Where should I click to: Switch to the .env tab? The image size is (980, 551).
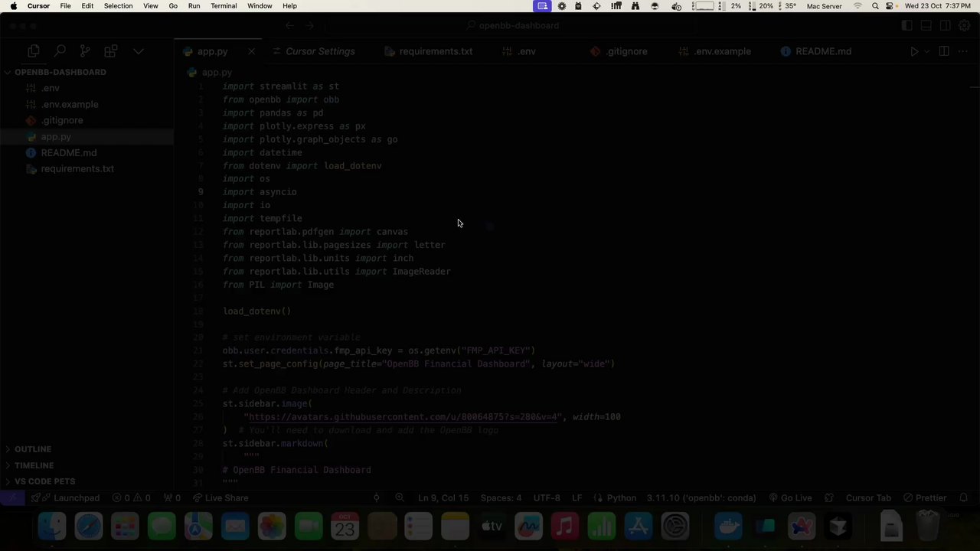(527, 51)
